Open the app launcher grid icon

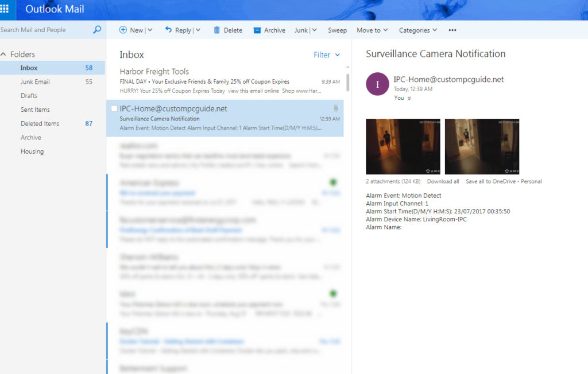5,9
